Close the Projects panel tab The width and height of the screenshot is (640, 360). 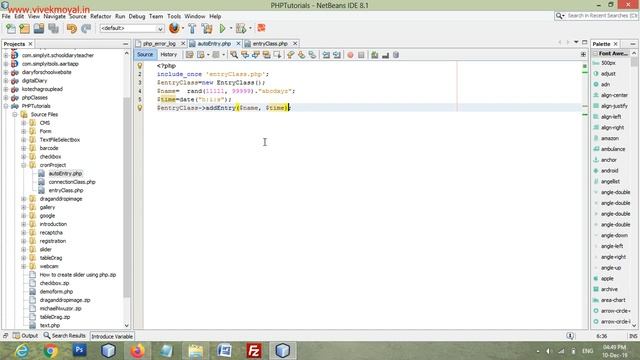pyautogui.click(x=30, y=44)
